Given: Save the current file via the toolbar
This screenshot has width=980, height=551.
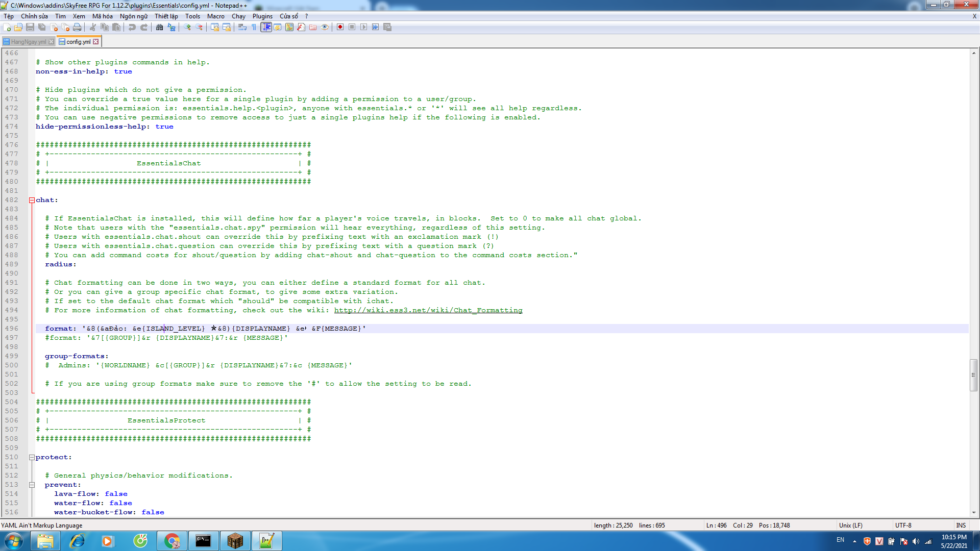Looking at the screenshot, I should click(30, 27).
